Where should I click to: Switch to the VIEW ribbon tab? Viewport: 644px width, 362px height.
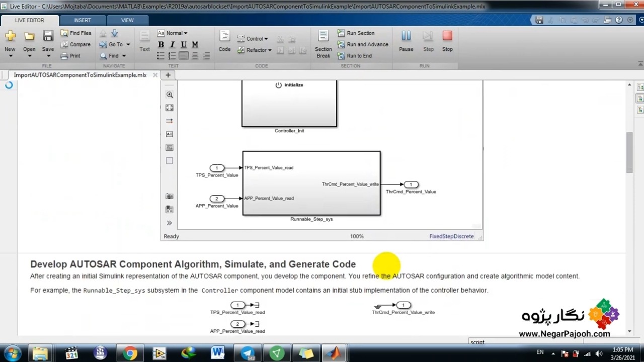coord(127,20)
